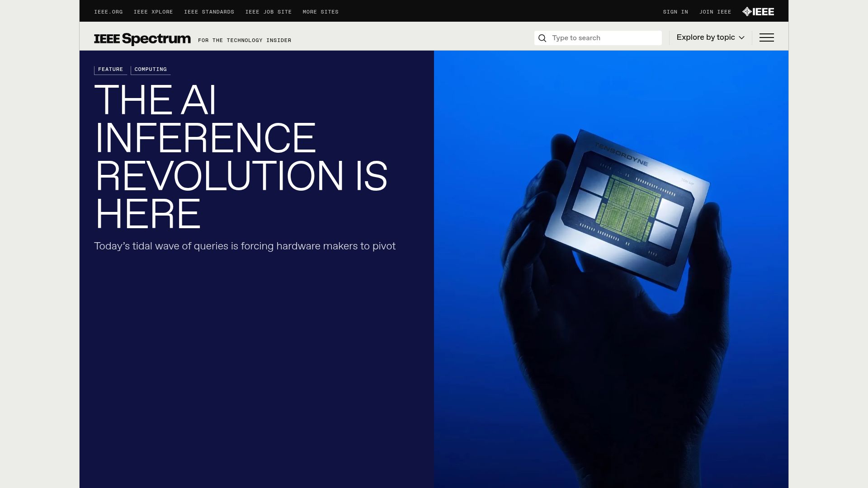Click the search magnifier icon
This screenshot has height=488, width=868.
(542, 38)
